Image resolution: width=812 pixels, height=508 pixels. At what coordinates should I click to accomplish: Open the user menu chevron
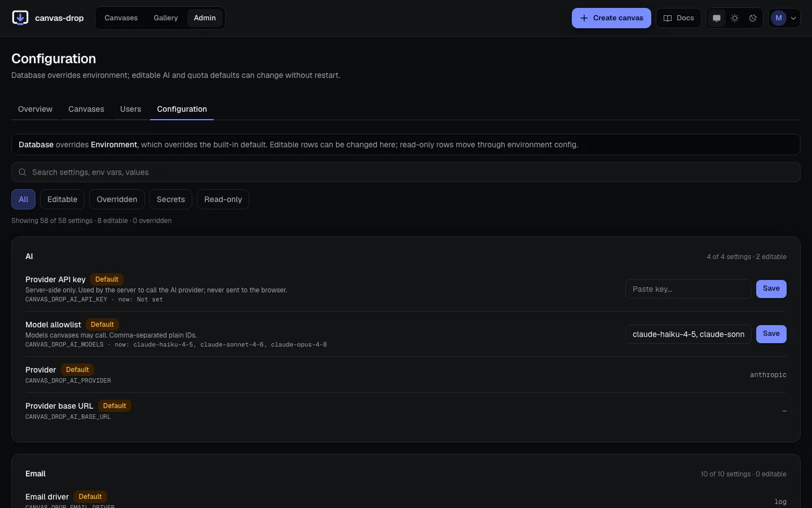pos(793,18)
